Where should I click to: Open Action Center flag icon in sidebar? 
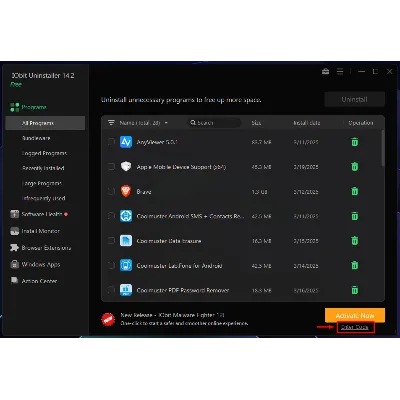point(14,281)
